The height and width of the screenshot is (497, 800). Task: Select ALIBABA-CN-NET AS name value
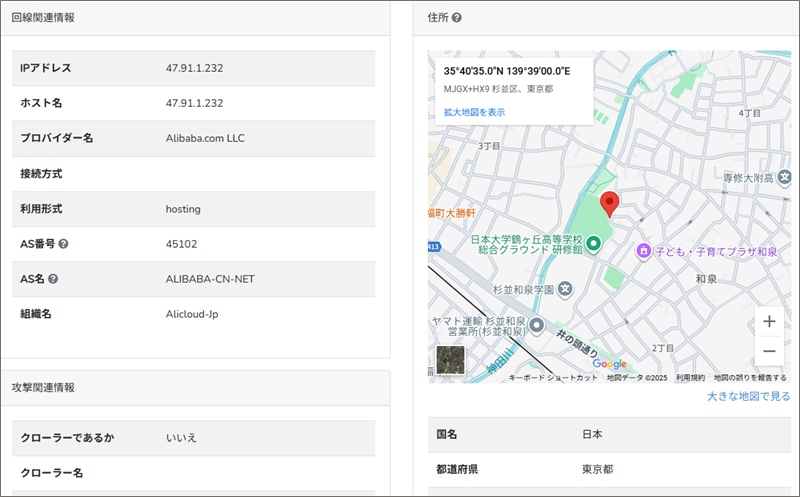tap(210, 279)
